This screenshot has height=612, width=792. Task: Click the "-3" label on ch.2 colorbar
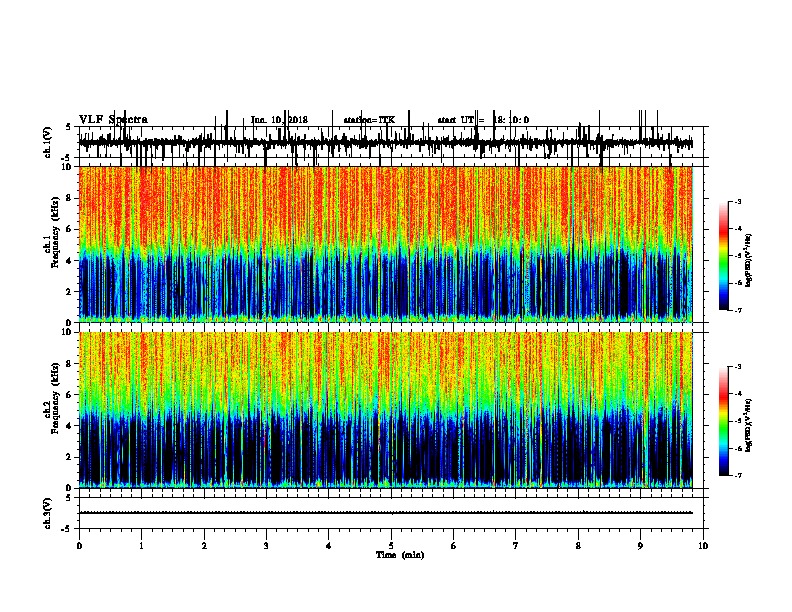[x=738, y=367]
